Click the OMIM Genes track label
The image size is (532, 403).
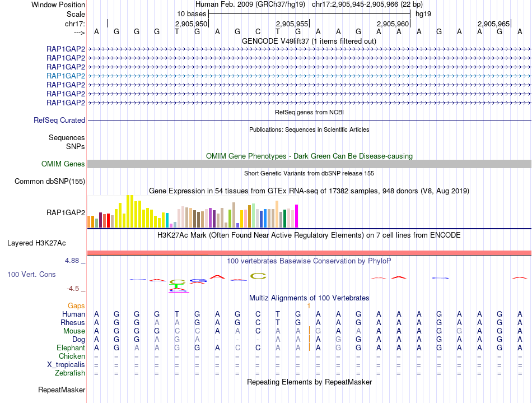tap(63, 164)
